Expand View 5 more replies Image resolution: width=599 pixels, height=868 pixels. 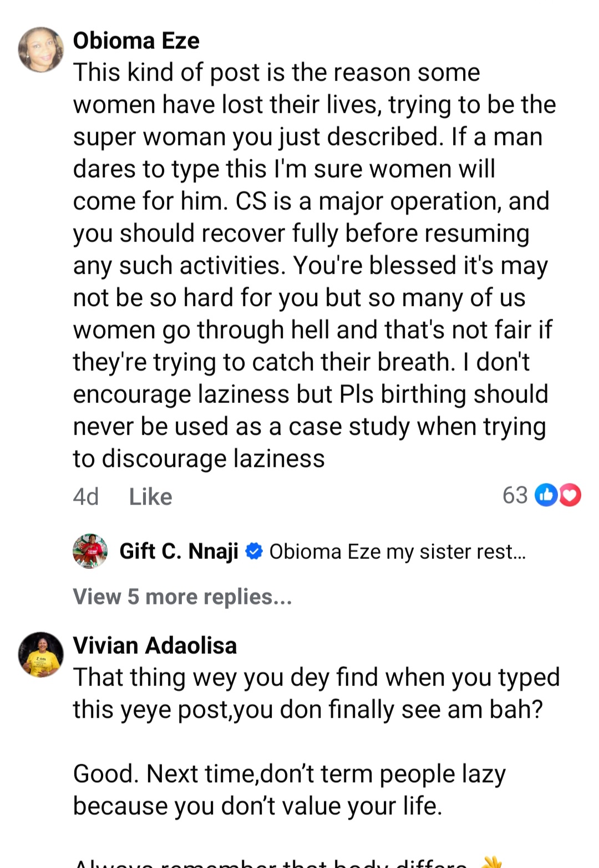click(182, 597)
